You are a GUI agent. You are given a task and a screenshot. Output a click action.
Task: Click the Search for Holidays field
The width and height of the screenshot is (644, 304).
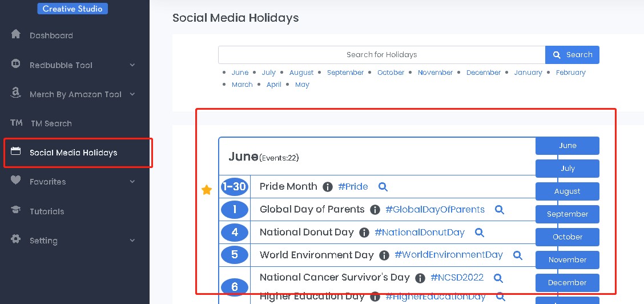[x=381, y=55]
